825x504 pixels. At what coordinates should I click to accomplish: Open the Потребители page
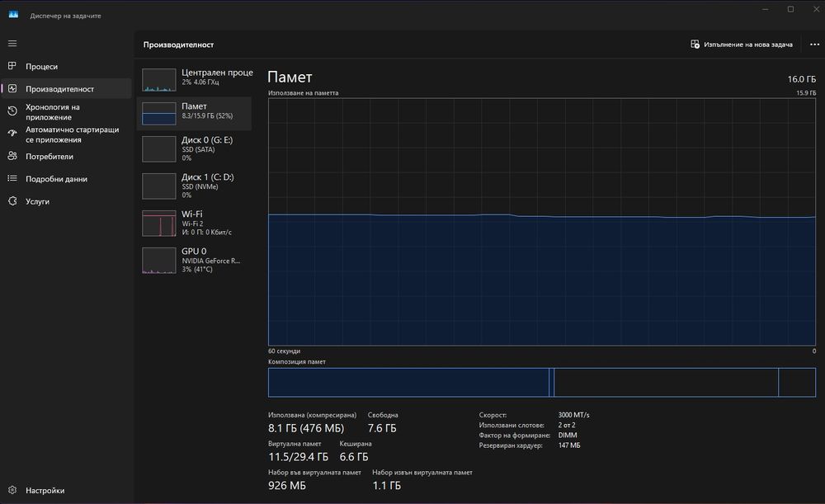(66, 156)
